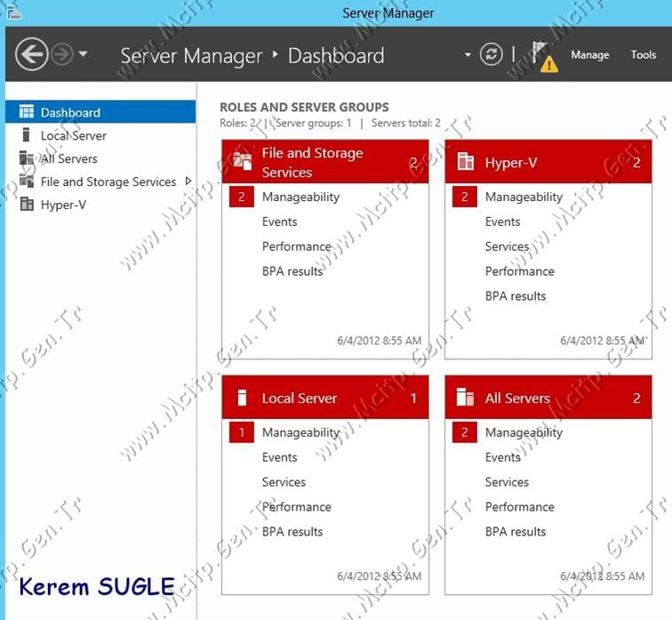The image size is (672, 620).
Task: Click the All Servers icon in sidebar
Action: (x=27, y=157)
